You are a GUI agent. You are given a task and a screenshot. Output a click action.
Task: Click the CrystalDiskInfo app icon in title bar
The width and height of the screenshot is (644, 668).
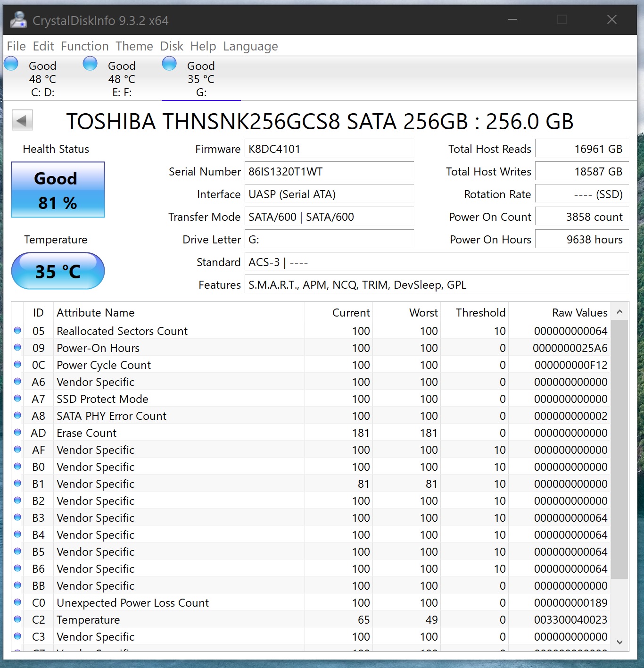tap(18, 20)
